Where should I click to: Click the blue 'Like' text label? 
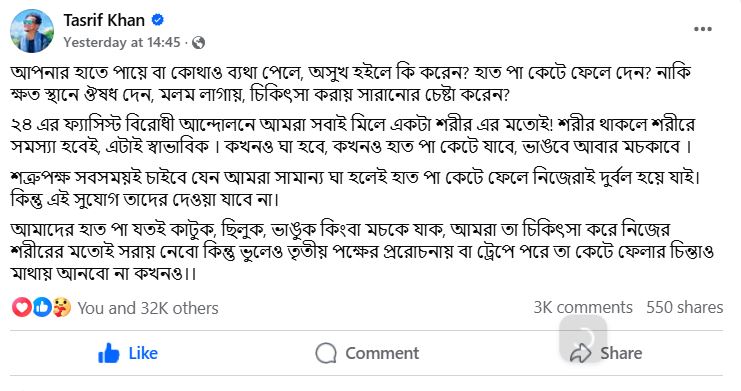click(x=143, y=353)
